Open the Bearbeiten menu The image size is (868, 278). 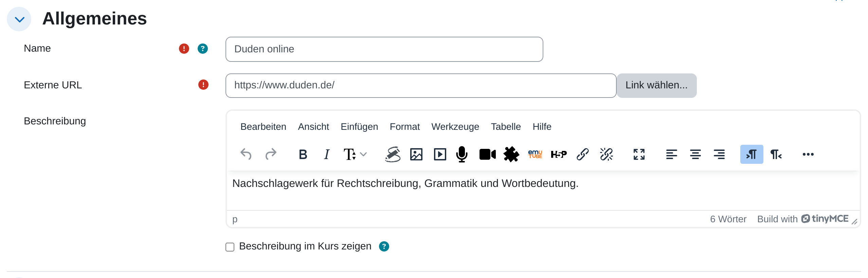(263, 127)
